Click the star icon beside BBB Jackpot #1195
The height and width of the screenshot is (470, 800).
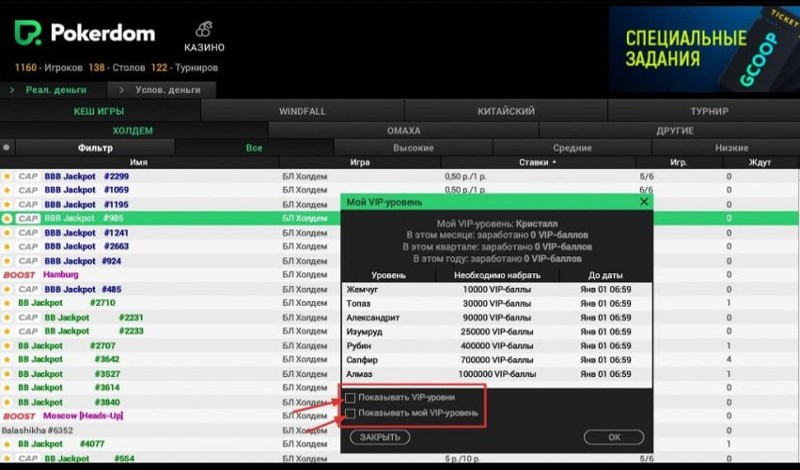[8, 204]
